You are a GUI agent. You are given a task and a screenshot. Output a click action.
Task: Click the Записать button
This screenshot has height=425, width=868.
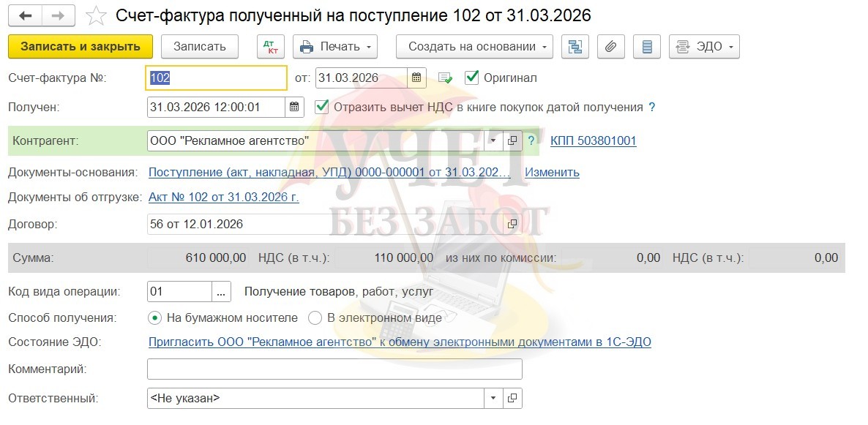pyautogui.click(x=200, y=47)
